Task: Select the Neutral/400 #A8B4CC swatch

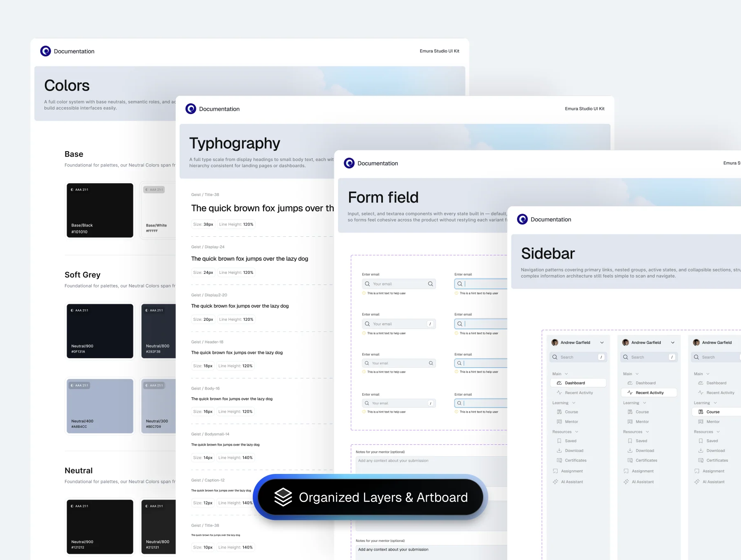Action: pyautogui.click(x=100, y=406)
